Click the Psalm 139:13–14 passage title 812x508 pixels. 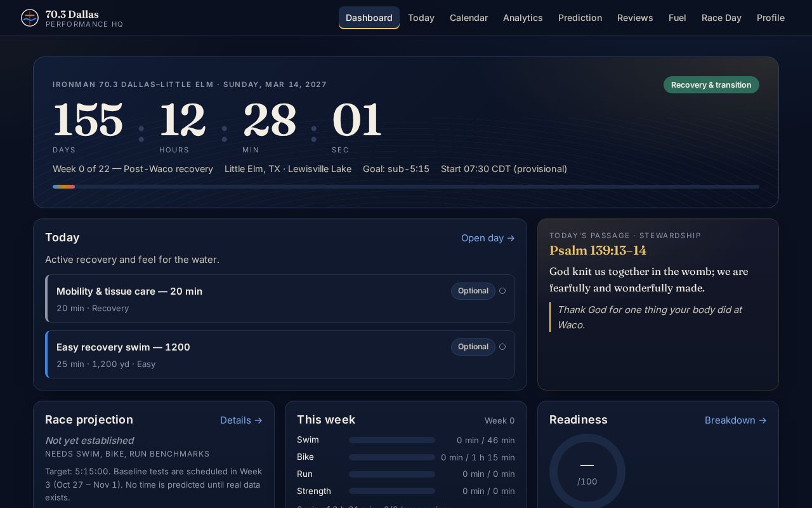(598, 250)
